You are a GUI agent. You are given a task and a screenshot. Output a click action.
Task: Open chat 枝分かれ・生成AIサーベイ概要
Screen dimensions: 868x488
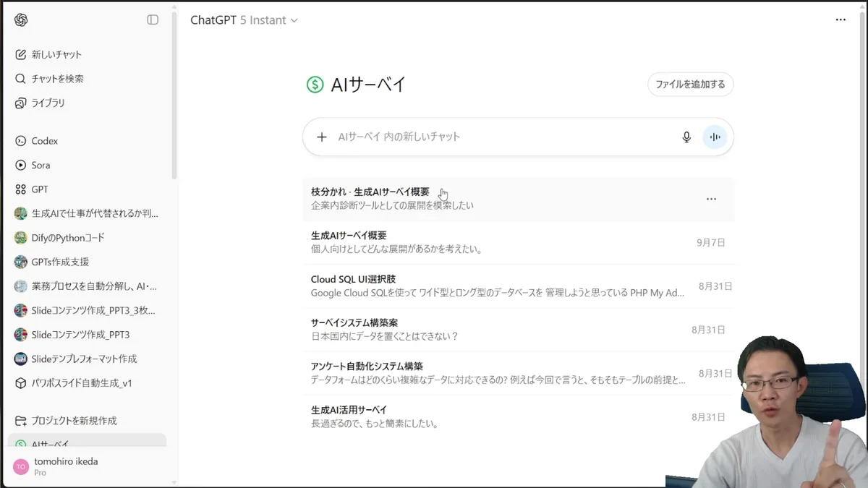click(x=518, y=199)
